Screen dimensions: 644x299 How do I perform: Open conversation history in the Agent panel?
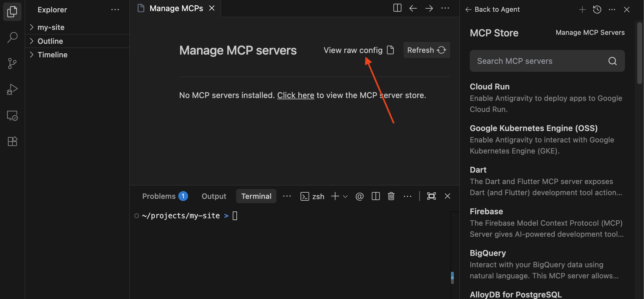tap(597, 10)
